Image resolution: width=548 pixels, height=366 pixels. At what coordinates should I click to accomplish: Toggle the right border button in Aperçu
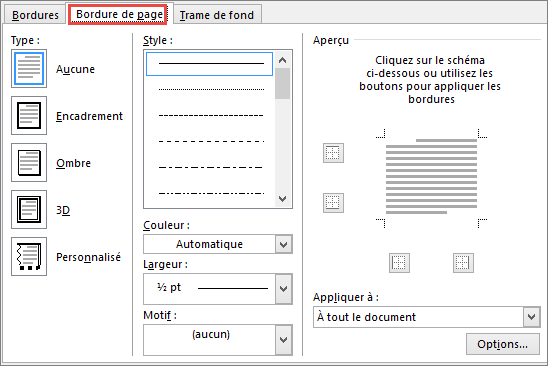coord(463,263)
